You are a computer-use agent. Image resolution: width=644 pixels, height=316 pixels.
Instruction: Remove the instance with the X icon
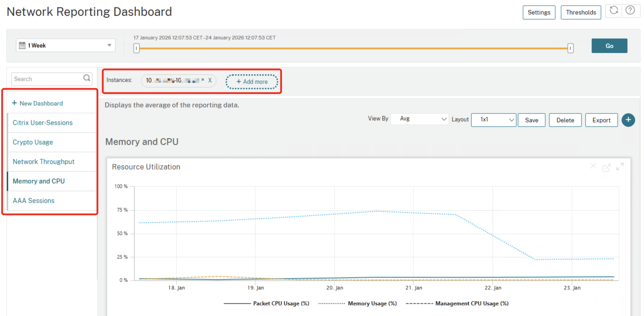[x=210, y=80]
